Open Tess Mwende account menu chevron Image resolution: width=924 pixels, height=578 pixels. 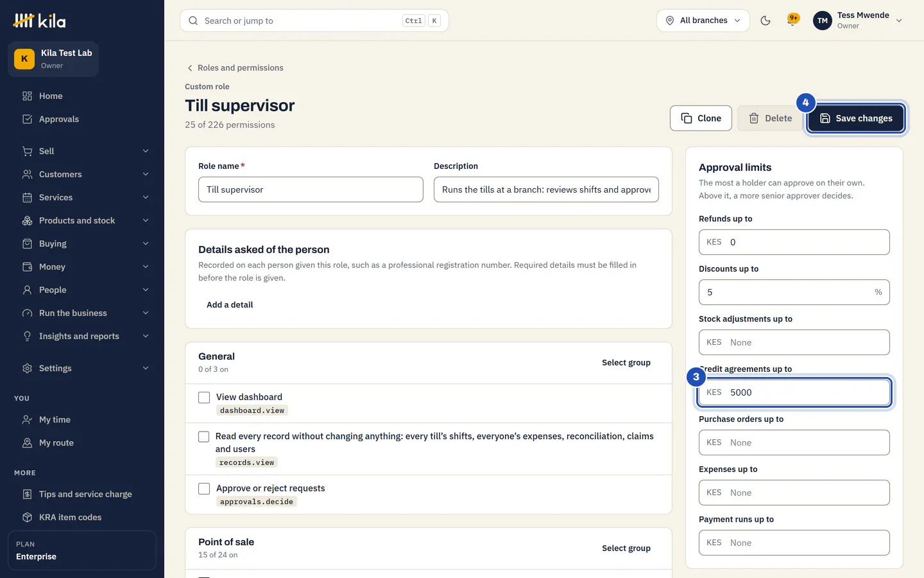[899, 21]
